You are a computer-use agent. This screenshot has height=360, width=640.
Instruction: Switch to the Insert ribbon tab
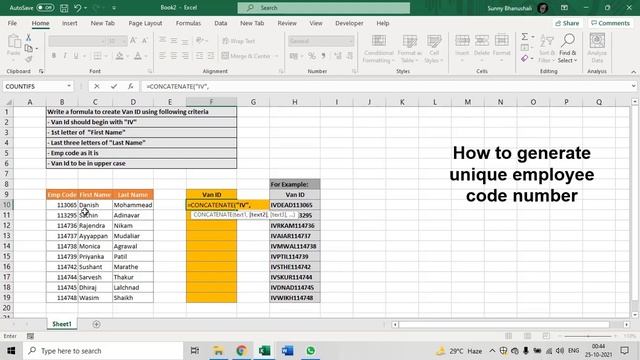click(x=70, y=23)
